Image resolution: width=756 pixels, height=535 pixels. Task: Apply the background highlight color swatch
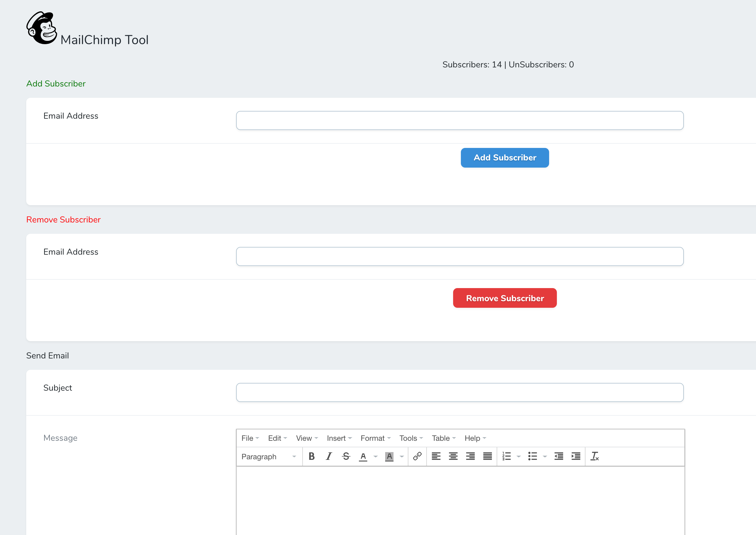pos(389,456)
